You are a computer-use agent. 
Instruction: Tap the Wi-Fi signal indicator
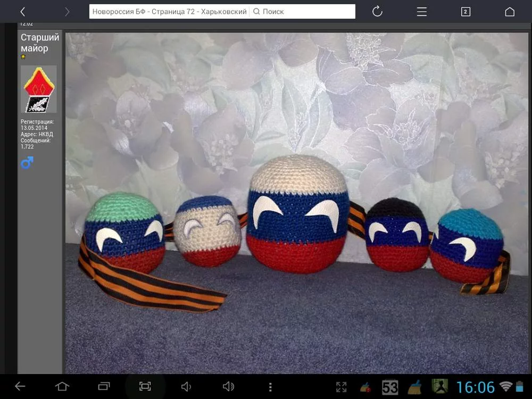(506, 386)
